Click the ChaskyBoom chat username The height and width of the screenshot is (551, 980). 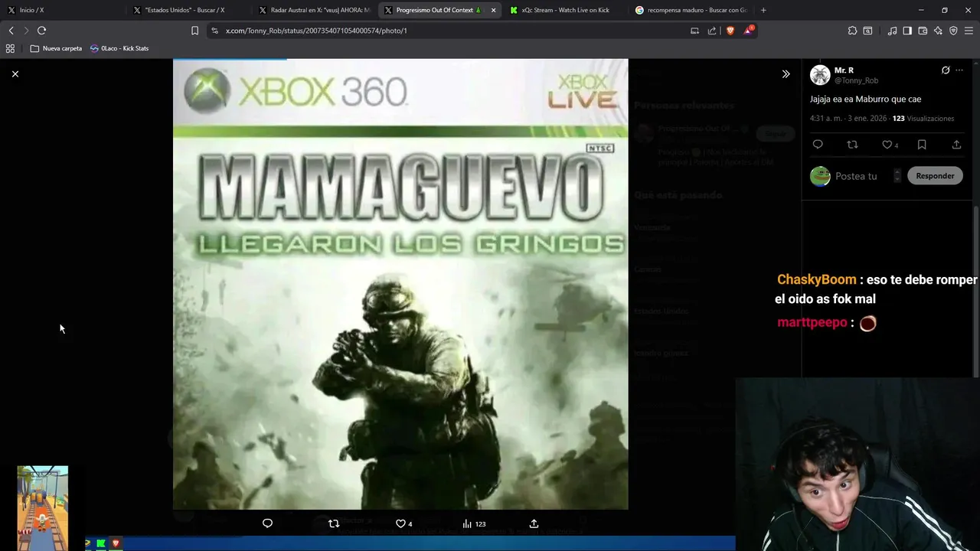816,280
